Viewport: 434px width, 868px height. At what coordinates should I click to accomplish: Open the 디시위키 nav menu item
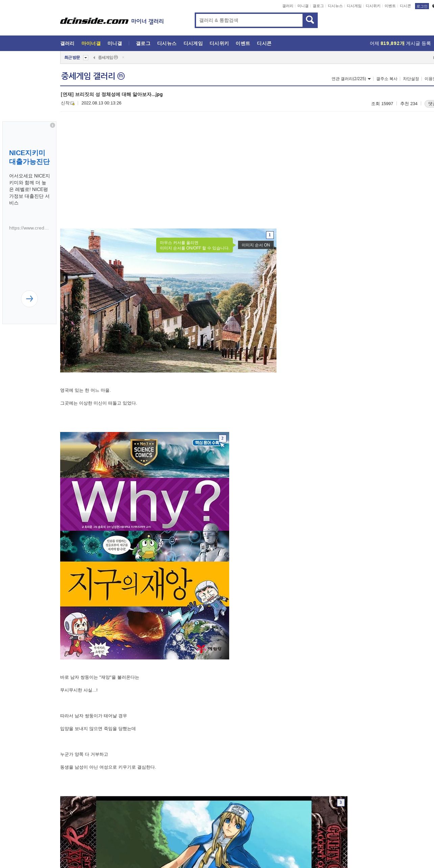click(x=219, y=43)
